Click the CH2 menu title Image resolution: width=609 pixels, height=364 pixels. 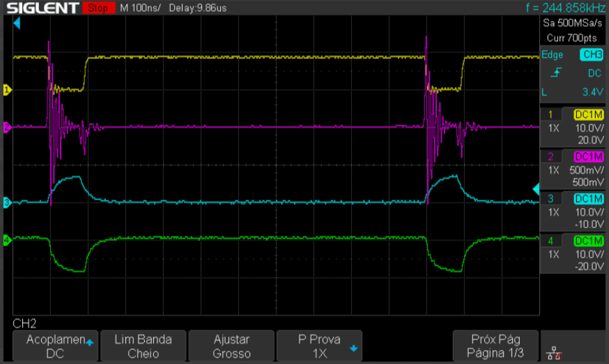[x=24, y=323]
